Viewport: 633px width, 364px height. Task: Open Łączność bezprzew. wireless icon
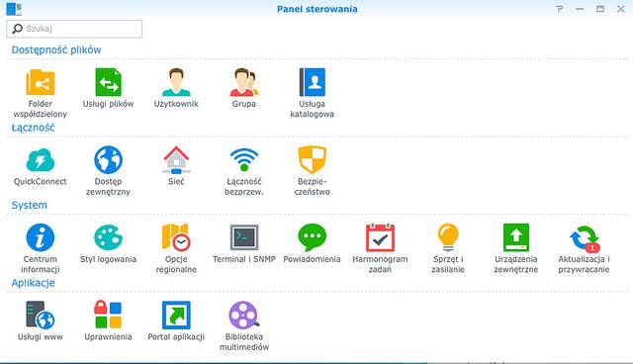coord(244,160)
